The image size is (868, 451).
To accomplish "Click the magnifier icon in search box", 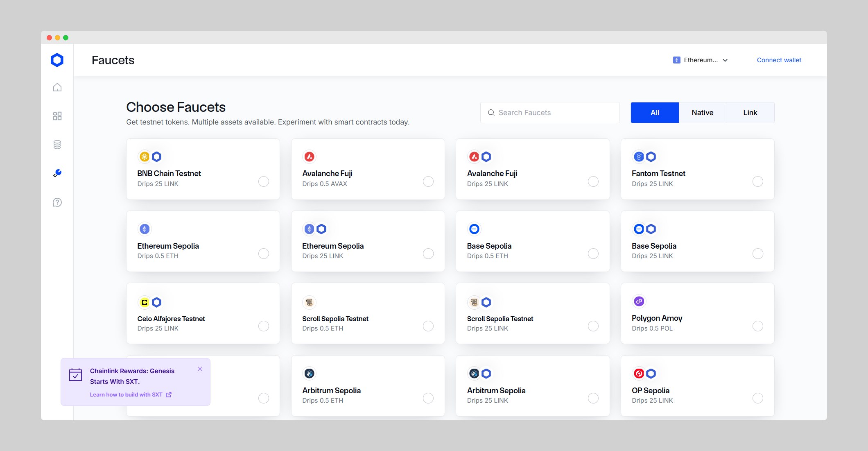I will (x=491, y=113).
